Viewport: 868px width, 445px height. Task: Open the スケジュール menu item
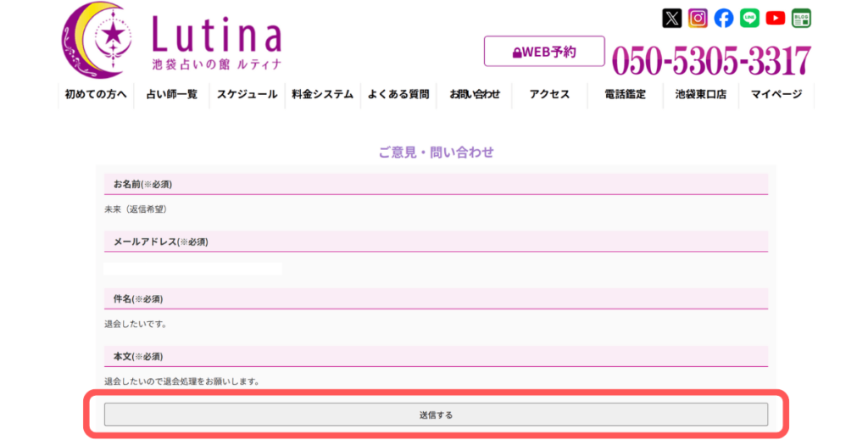(x=247, y=95)
